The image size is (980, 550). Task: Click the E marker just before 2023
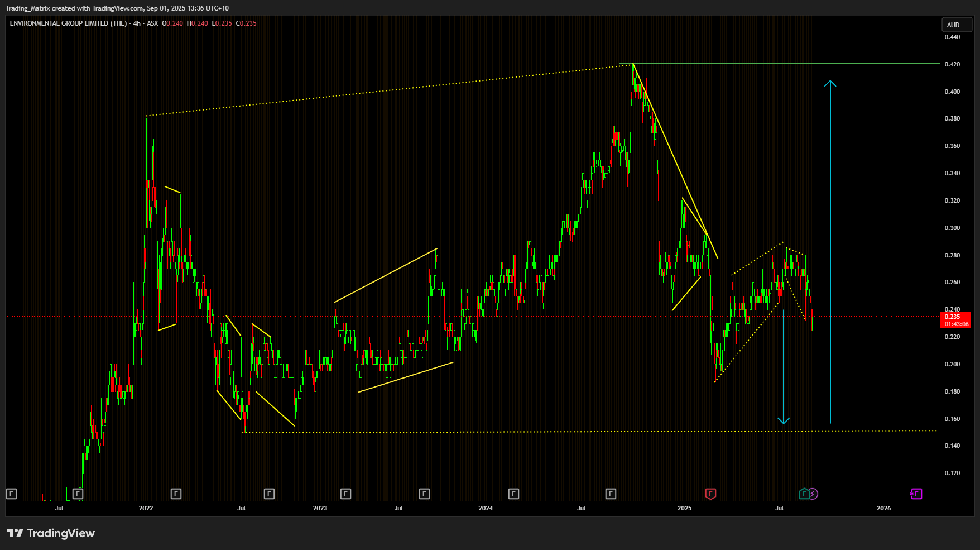pyautogui.click(x=269, y=494)
